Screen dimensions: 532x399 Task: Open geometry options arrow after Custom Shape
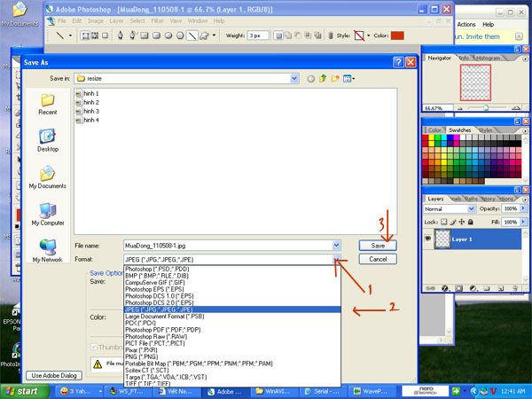click(214, 35)
